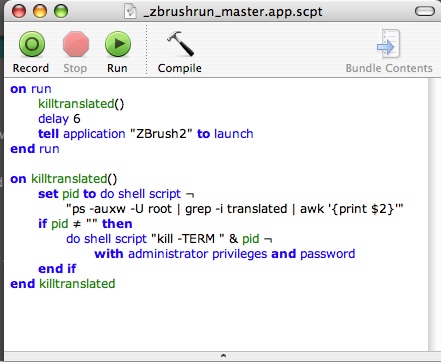Click the "kill -TERM " string

tap(188, 239)
